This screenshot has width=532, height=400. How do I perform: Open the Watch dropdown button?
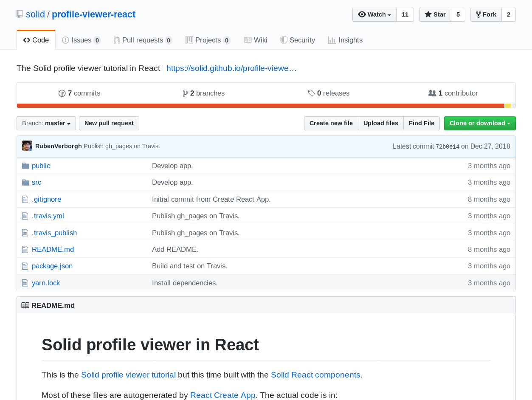[374, 14]
